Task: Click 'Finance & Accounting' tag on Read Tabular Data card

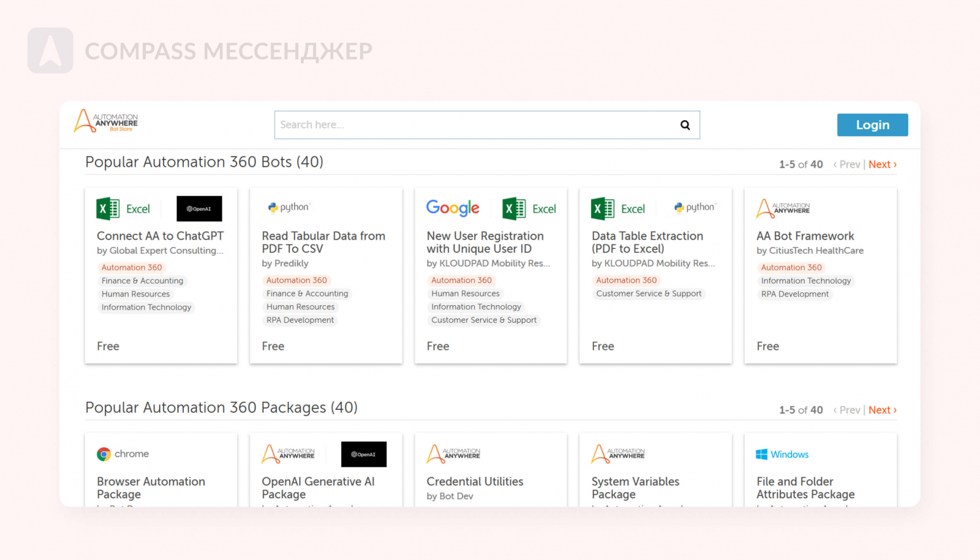Action: pos(307,293)
